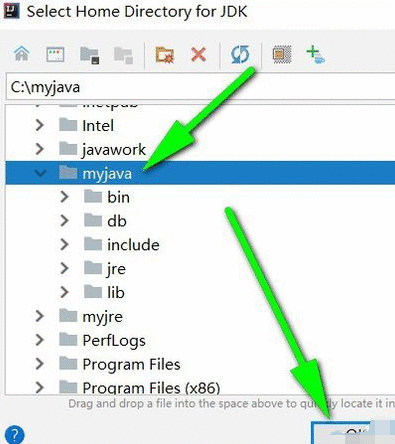
Task: Click the module directory toolbar icon
Action: (x=124, y=55)
